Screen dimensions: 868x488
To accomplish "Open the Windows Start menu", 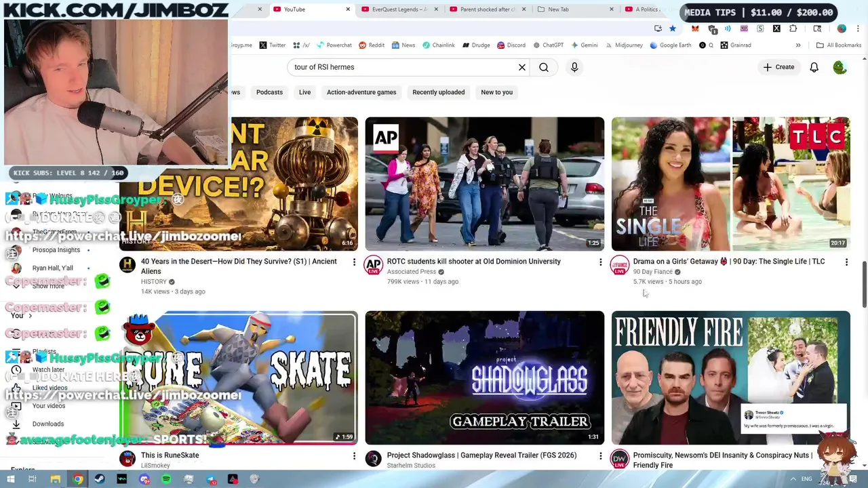I will [11, 479].
